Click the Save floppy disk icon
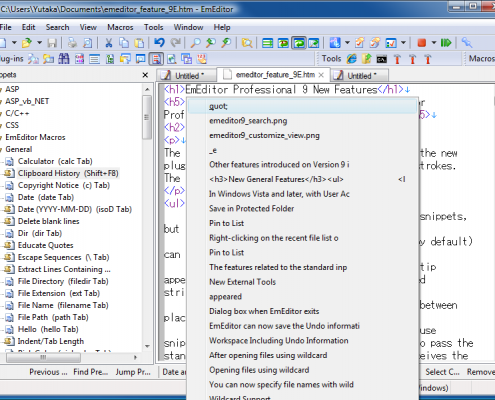Image resolution: width=495 pixels, height=400 pixels. tap(52, 43)
